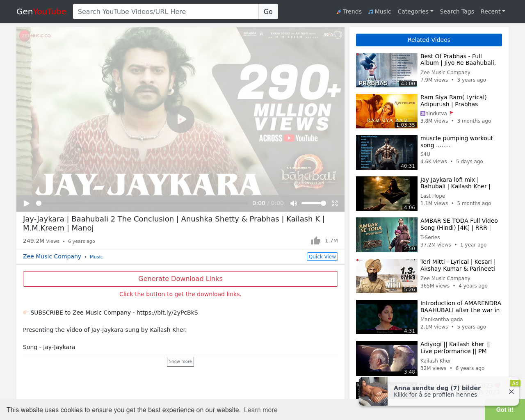Click title 'Adiyogi || Kailash kher || Live performance'
This screenshot has width=525, height=420.
(x=455, y=348)
